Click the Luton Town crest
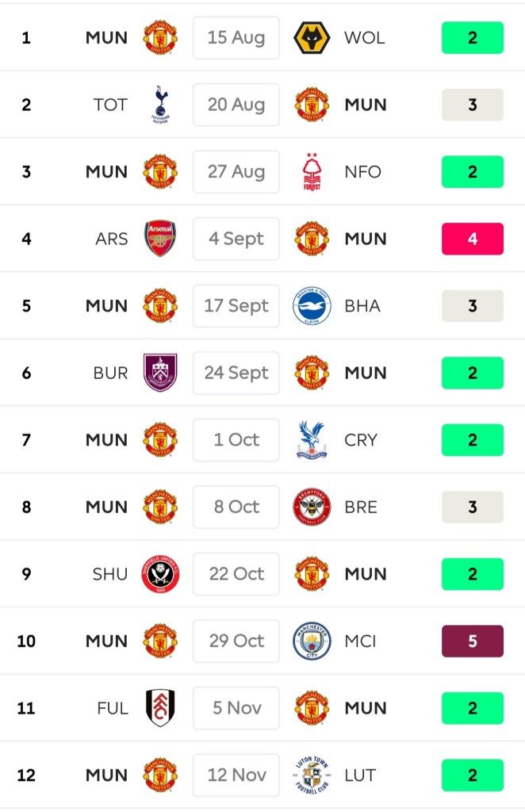The width and height of the screenshot is (525, 812). coord(312,775)
